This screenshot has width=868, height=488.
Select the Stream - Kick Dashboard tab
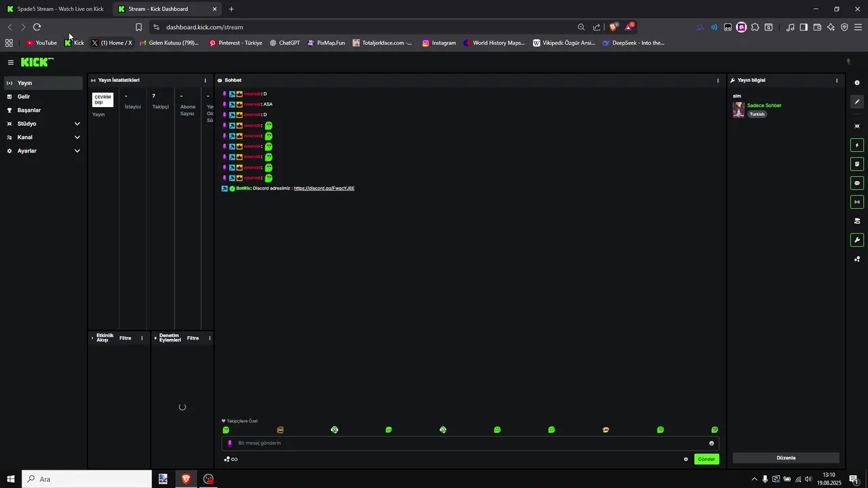[x=166, y=9]
